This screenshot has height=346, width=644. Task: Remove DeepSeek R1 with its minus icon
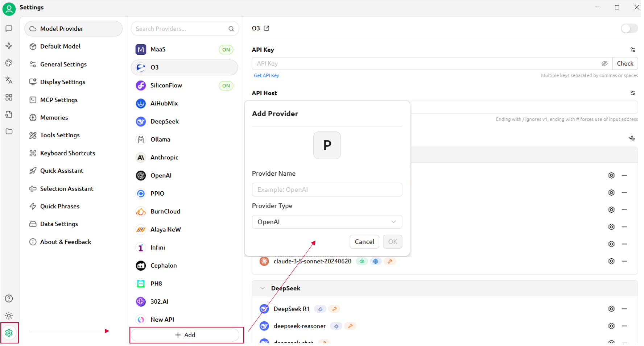624,309
